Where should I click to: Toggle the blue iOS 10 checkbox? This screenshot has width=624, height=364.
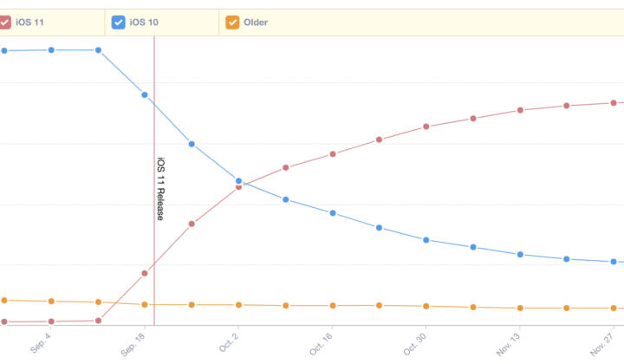point(119,23)
